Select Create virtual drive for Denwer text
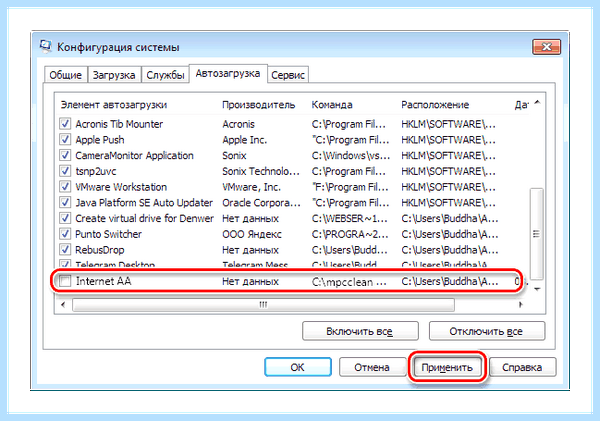 coord(144,218)
